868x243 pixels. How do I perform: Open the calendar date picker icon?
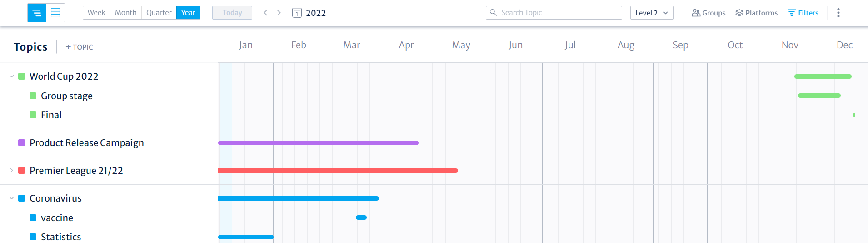click(297, 13)
